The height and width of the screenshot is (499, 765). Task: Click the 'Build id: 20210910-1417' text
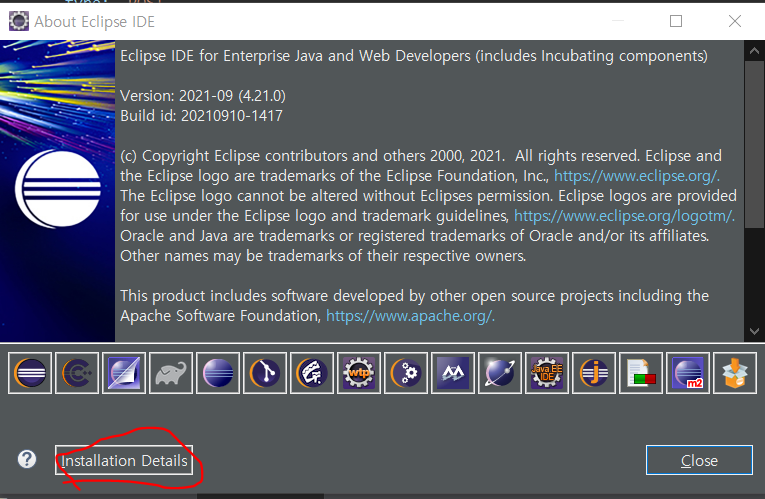(201, 116)
